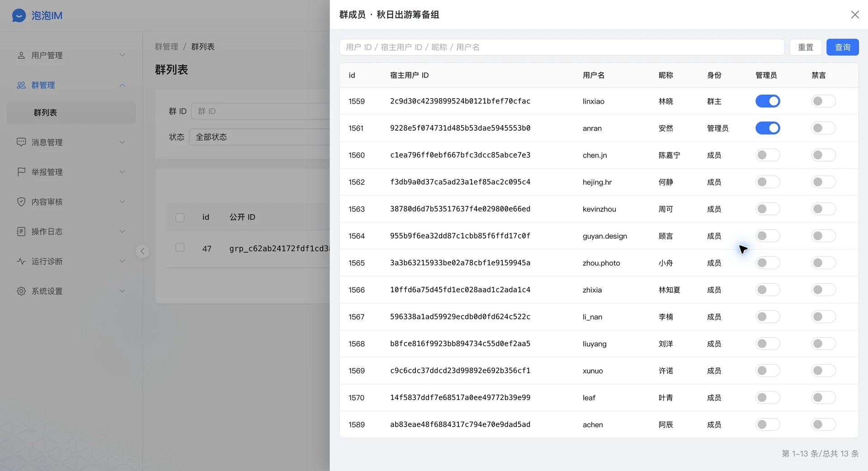
Task: Expand the 消息管理 menu chevron
Action: tap(122, 142)
